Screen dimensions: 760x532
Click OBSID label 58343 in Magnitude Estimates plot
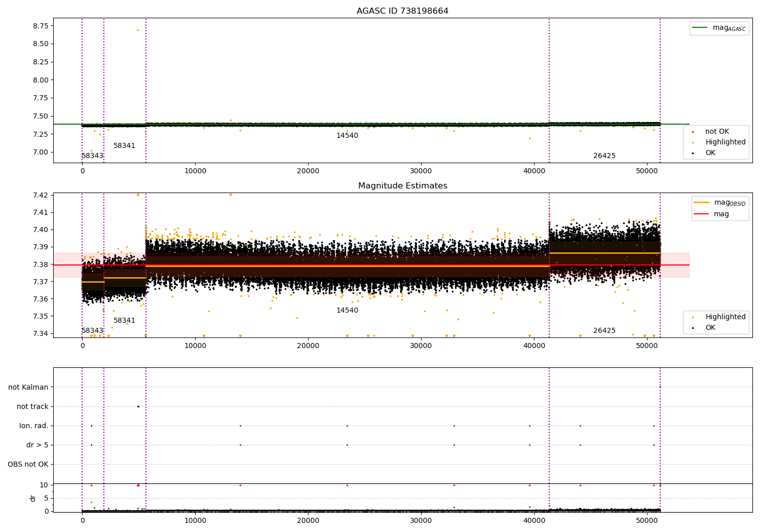click(92, 331)
